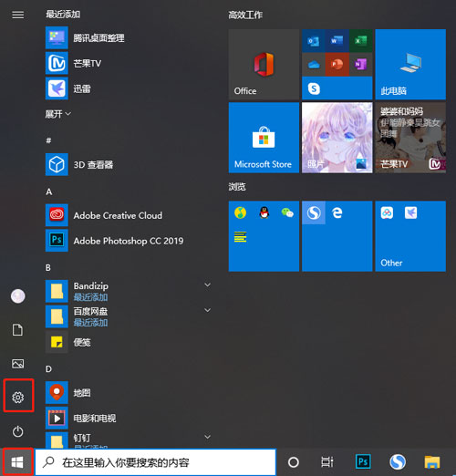This screenshot has height=476, width=456.
Task: Open the yellow striped lines icon
Action: tap(240, 236)
